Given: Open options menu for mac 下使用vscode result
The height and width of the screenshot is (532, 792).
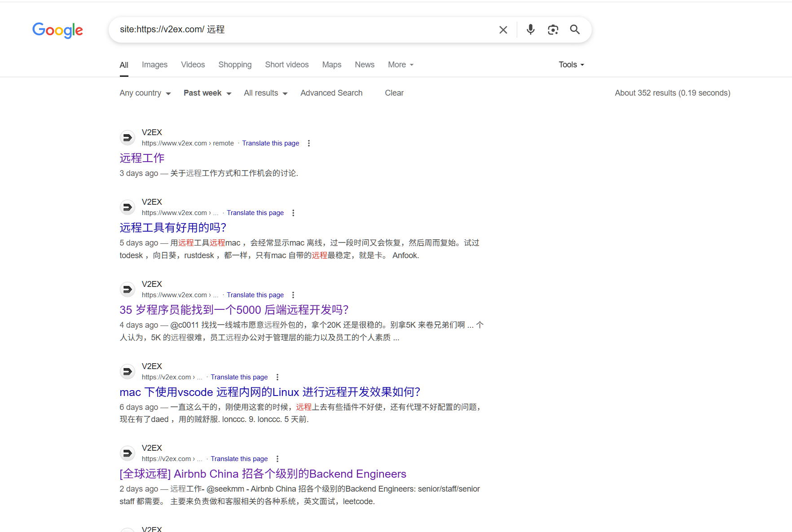Looking at the screenshot, I should 277,377.
